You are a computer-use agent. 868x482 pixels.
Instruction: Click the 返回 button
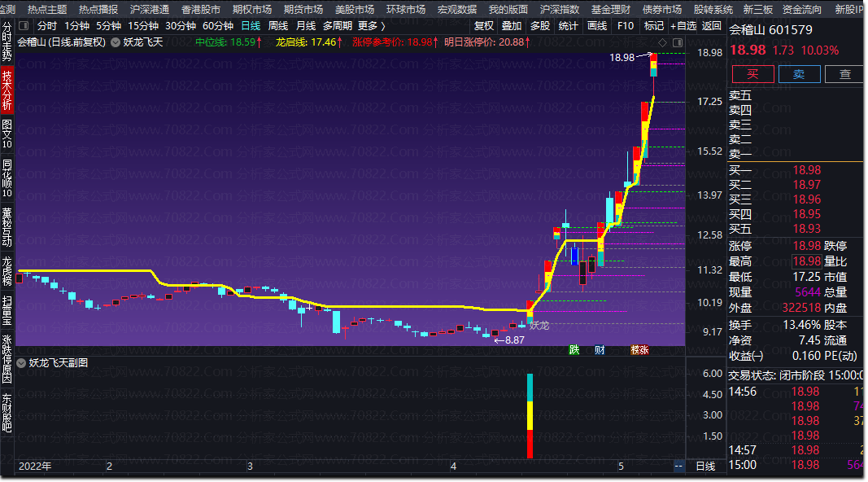[x=711, y=26]
